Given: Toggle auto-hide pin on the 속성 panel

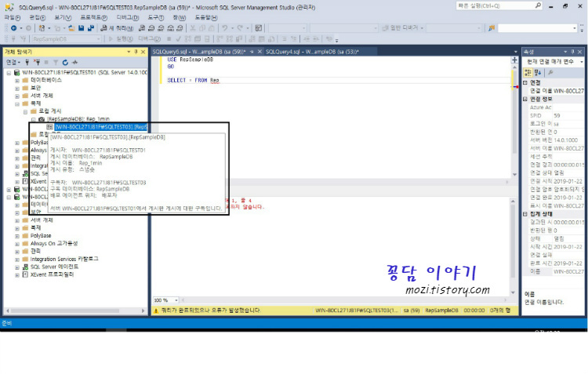Looking at the screenshot, I should (x=572, y=52).
